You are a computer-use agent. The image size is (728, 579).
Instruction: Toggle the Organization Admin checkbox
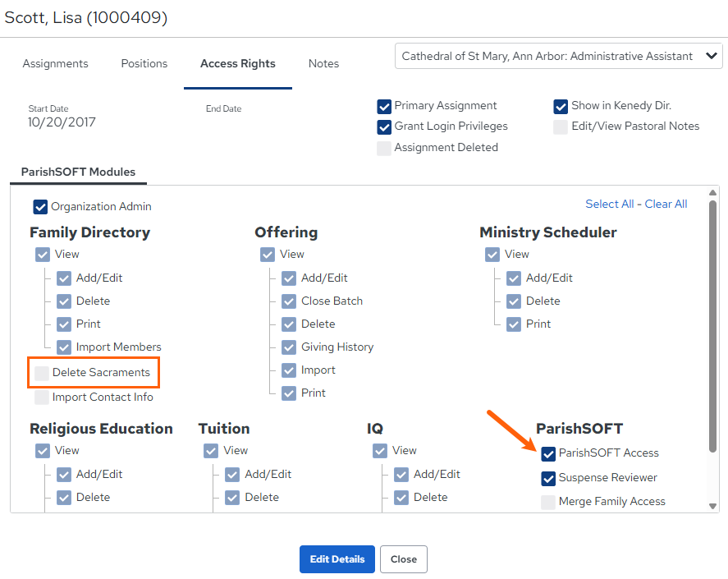point(40,207)
